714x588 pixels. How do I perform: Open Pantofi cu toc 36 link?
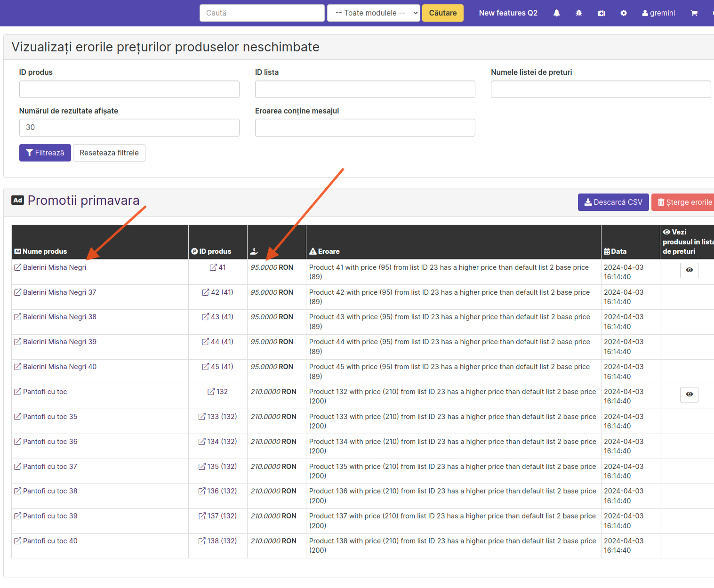click(46, 442)
